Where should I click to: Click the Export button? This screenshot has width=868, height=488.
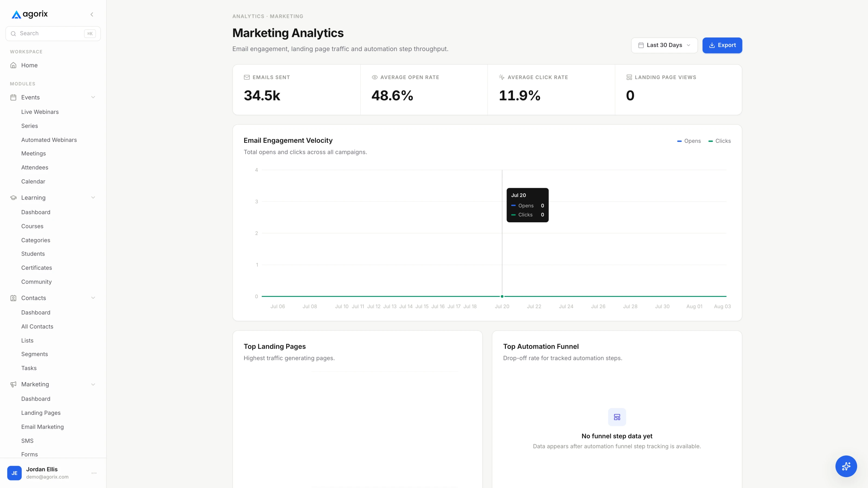722,45
